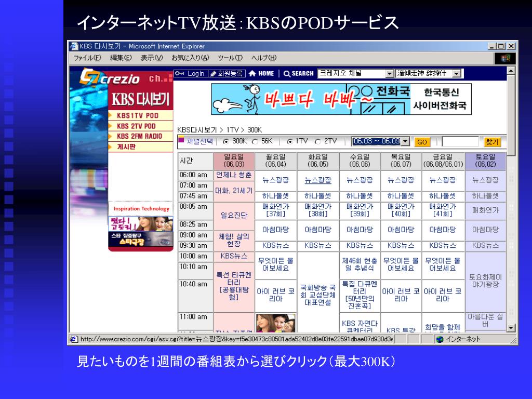Click the Inspiration Technology sidebar text

point(141,209)
